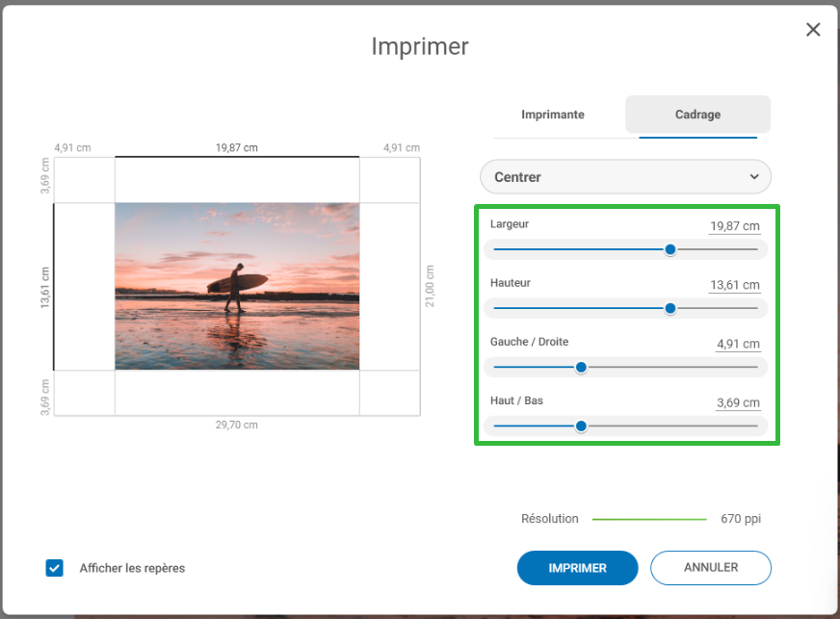
Task: Click the IMPRIMER button
Action: (x=577, y=568)
